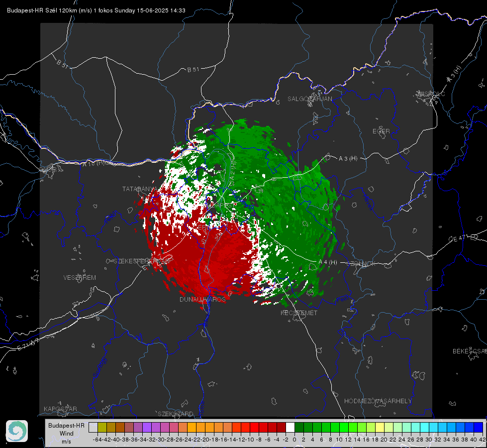The width and height of the screenshot is (487, 448).
Task: Select the white swatch in the wind legend
Action: point(290,428)
